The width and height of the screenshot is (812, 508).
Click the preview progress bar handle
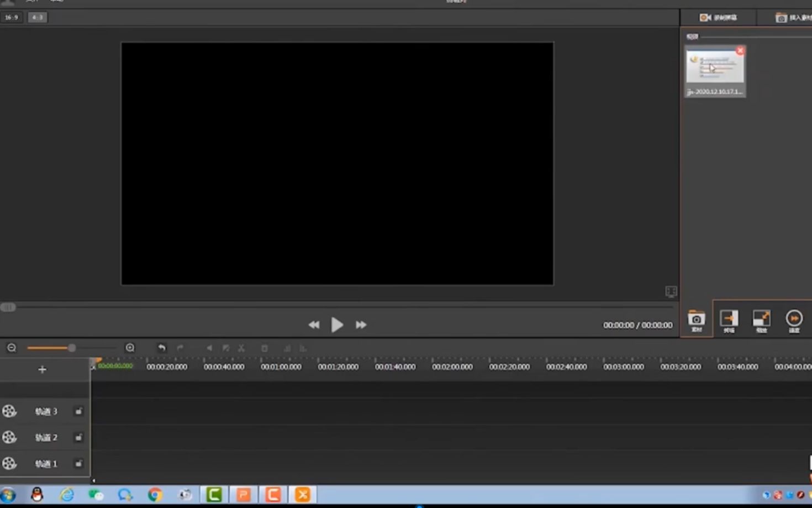[x=8, y=307]
